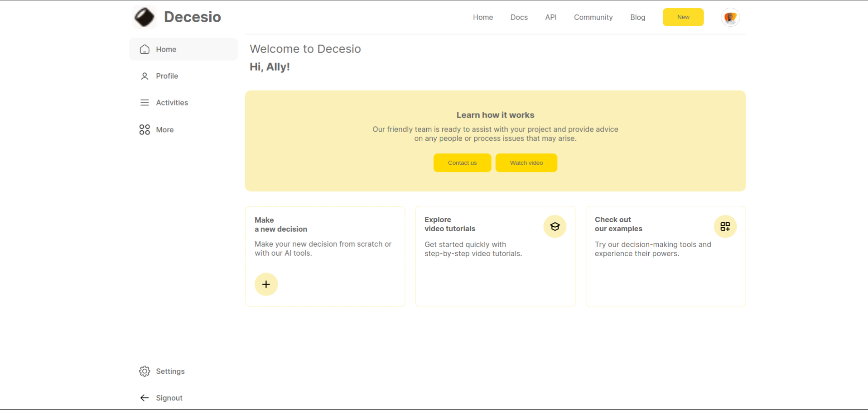This screenshot has width=868, height=410.
Task: Click the four-circles icon beside More
Action: (145, 130)
